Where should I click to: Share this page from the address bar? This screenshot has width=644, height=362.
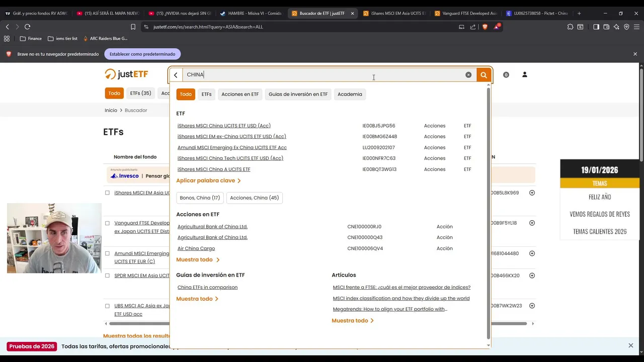click(473, 27)
